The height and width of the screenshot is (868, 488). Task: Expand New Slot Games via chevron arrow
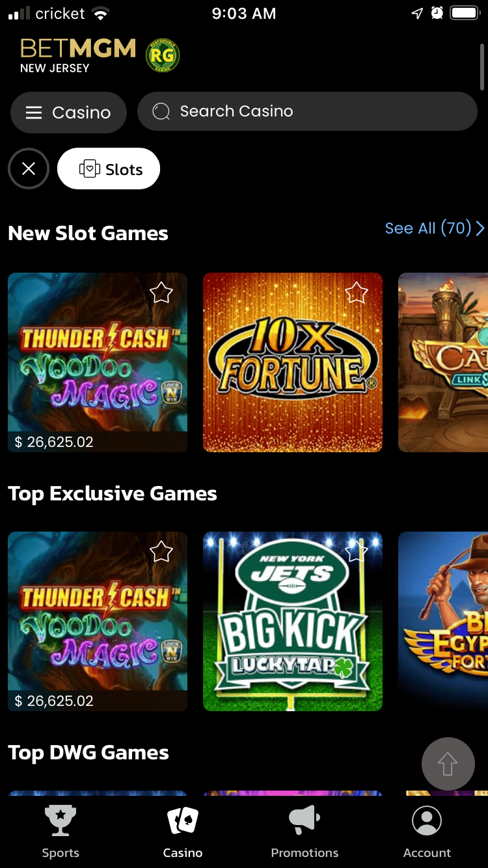coord(480,228)
